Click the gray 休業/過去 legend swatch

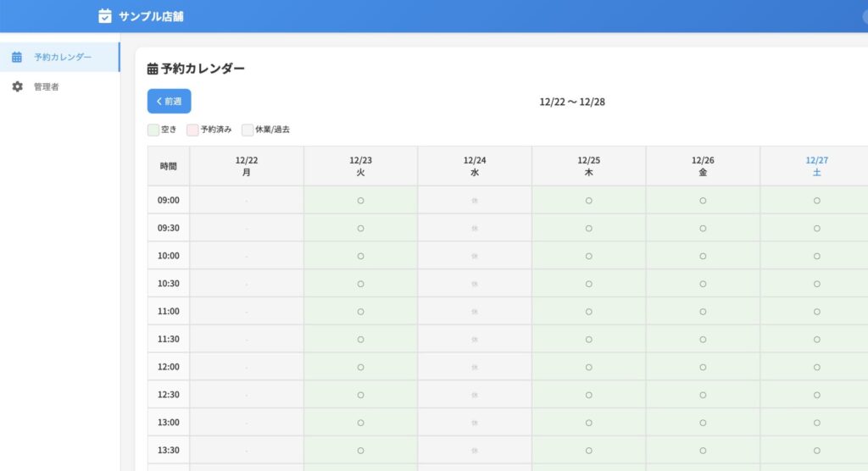coord(248,130)
